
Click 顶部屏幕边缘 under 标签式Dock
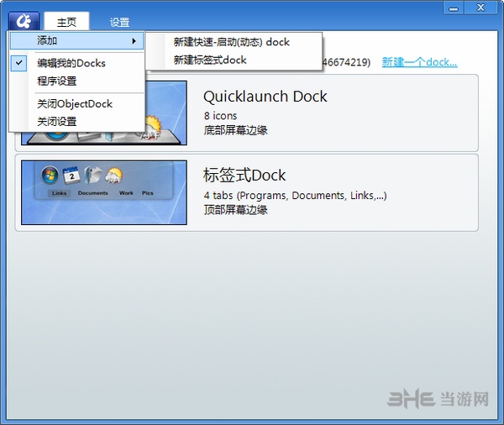click(x=235, y=210)
